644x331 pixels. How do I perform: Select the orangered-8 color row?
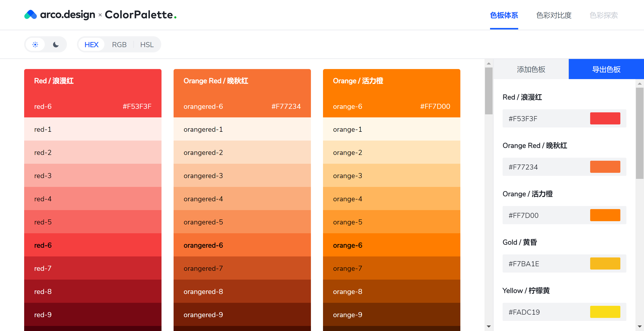242,291
